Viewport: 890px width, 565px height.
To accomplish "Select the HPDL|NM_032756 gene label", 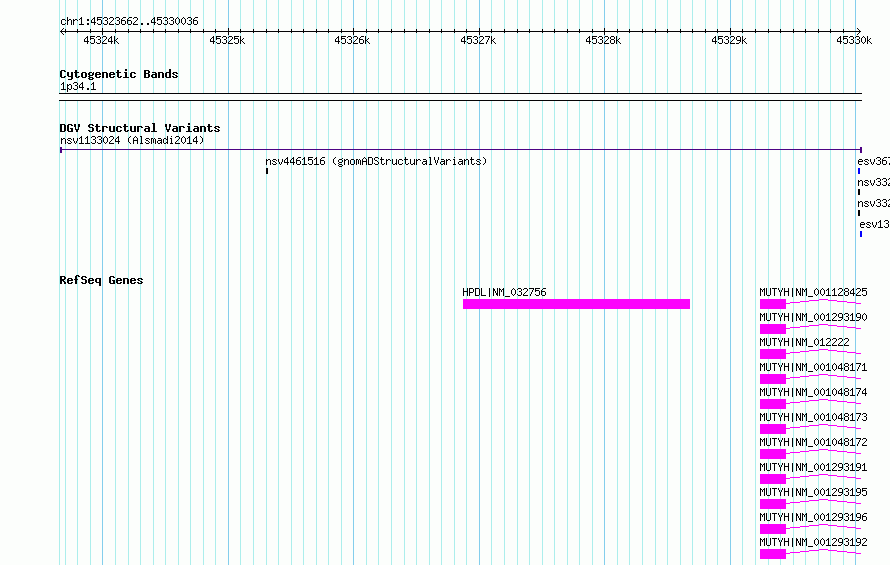I will click(504, 292).
